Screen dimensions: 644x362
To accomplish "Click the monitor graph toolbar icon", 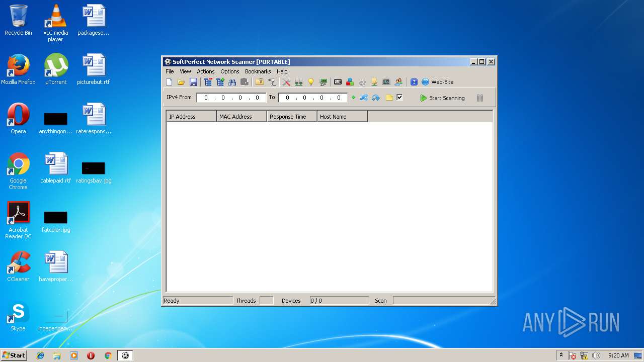I will (386, 82).
